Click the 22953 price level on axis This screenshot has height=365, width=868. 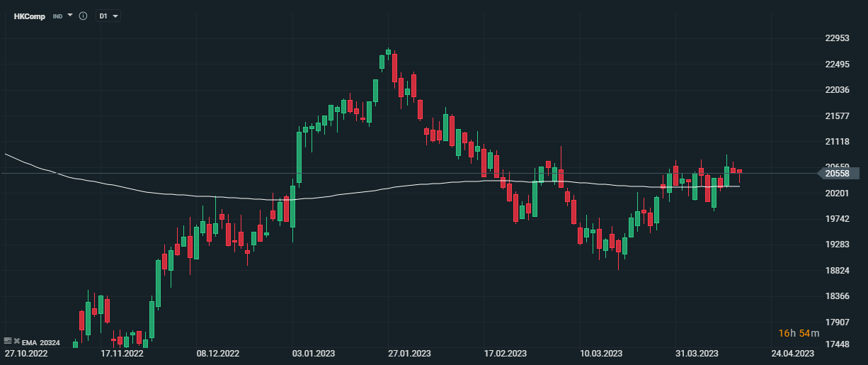coord(836,38)
